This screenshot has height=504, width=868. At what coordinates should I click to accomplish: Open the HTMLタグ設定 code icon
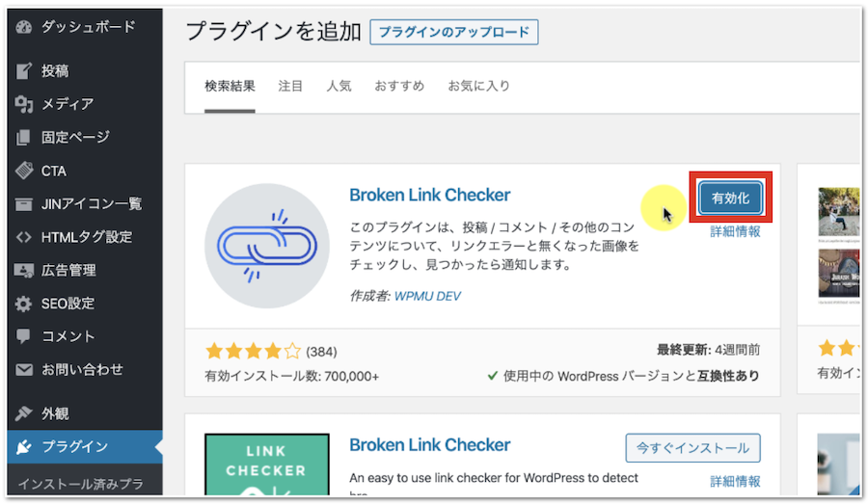24,237
